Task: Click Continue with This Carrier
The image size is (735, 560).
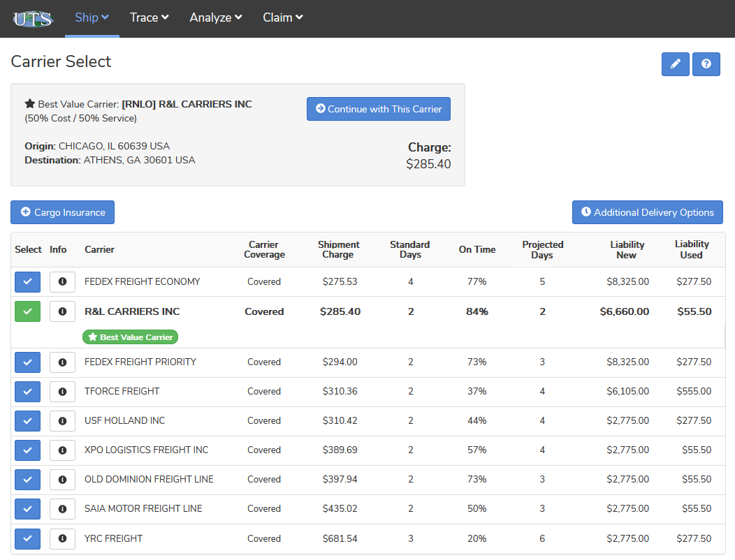Action: (x=378, y=109)
